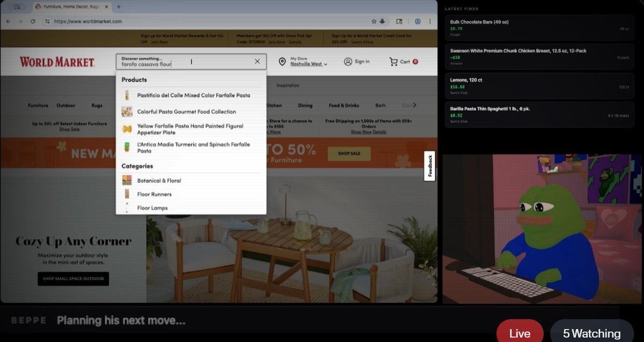Click the frog avatar webcam view
This screenshot has height=342, width=644.
click(x=542, y=229)
